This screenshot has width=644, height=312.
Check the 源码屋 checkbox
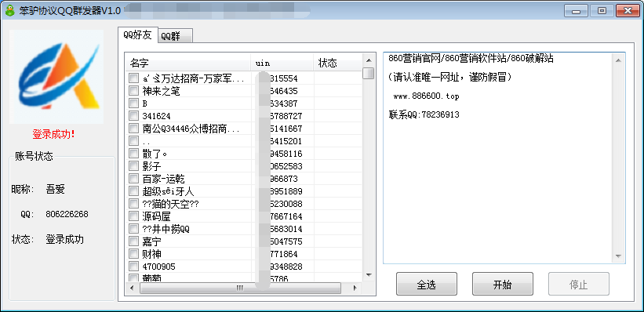(133, 216)
